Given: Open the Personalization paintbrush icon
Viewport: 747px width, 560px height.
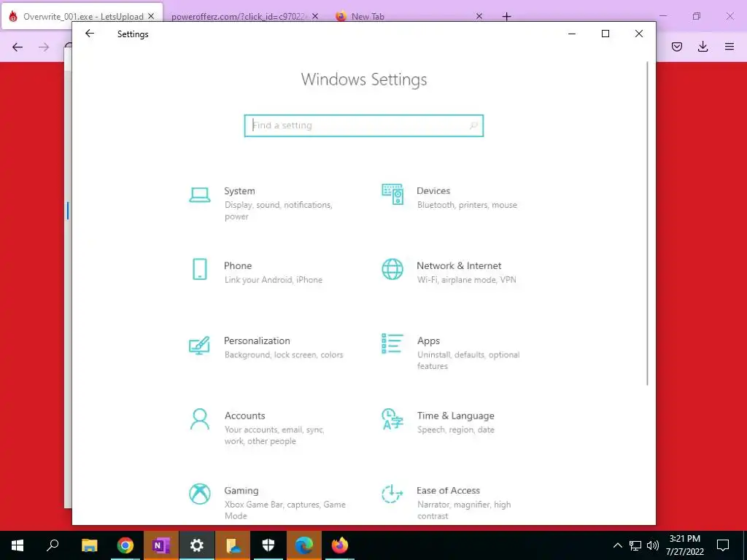Looking at the screenshot, I should 199,345.
